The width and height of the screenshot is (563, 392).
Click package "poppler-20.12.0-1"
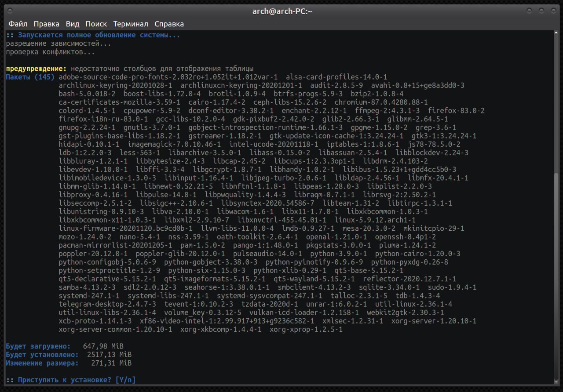[x=93, y=254]
